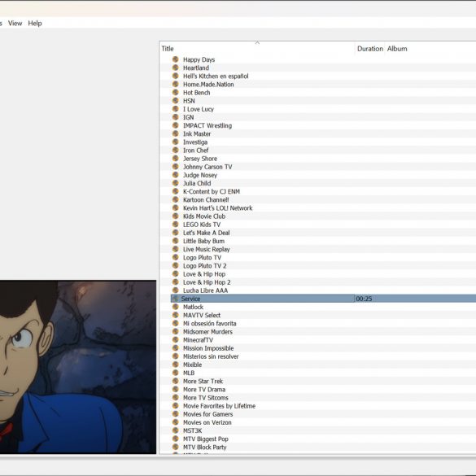Click the stream icon beside Matlock
Screen dimensions: 476x476
coord(175,307)
